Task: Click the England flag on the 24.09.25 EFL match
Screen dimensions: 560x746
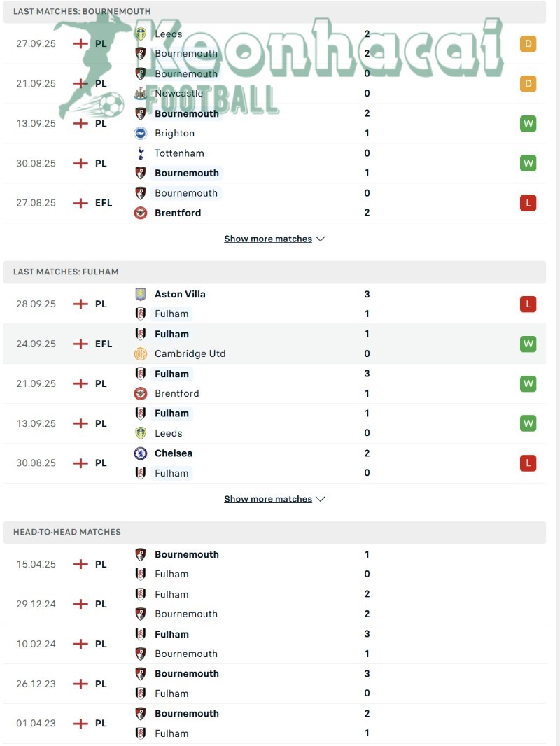Action: pyautogui.click(x=81, y=344)
